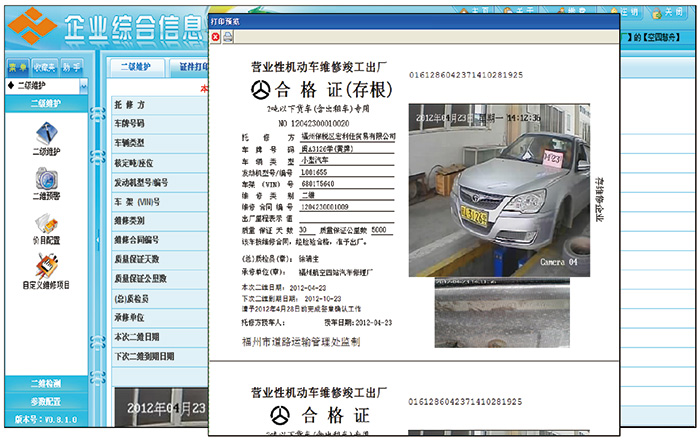
Task: Click the printer icon in print preview
Action: pos(228,37)
